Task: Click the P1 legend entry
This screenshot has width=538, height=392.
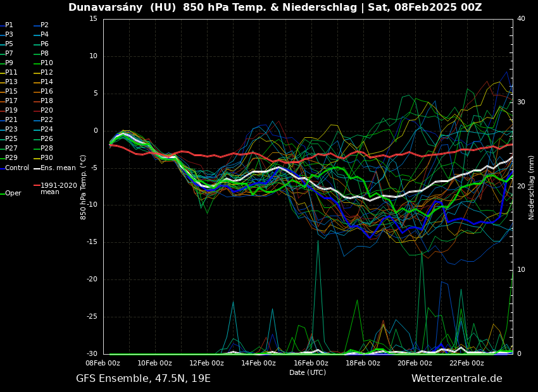Action: pyautogui.click(x=9, y=25)
